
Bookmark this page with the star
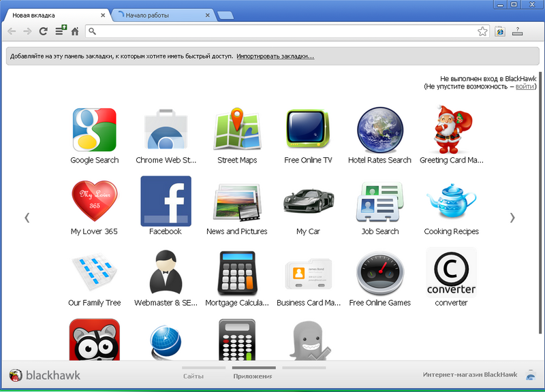482,31
